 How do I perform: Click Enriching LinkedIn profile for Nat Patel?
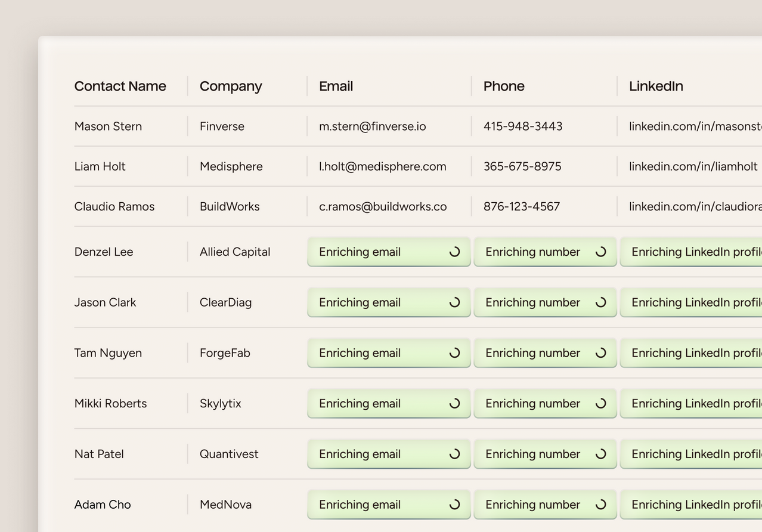[691, 454]
